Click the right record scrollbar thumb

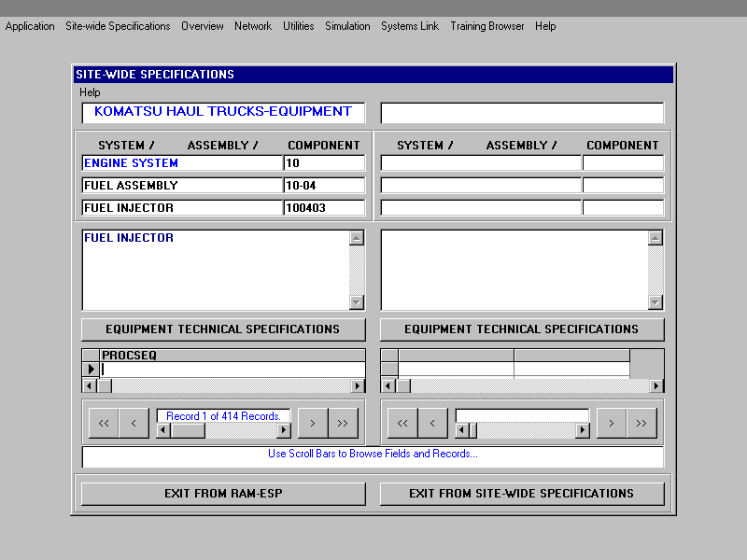tap(473, 430)
